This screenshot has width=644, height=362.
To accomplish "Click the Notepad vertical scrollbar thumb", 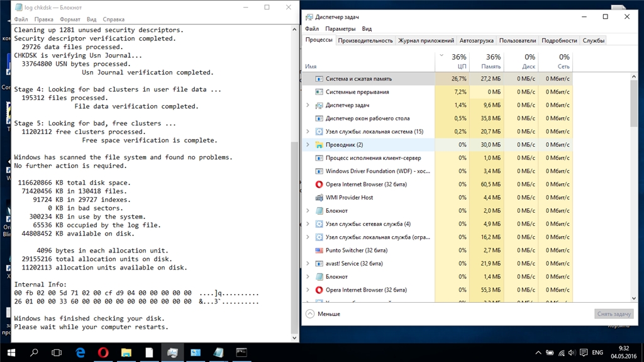I will [x=294, y=237].
